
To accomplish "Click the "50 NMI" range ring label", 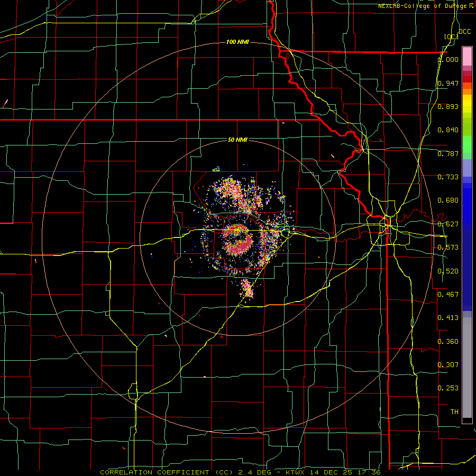I will [x=237, y=140].
